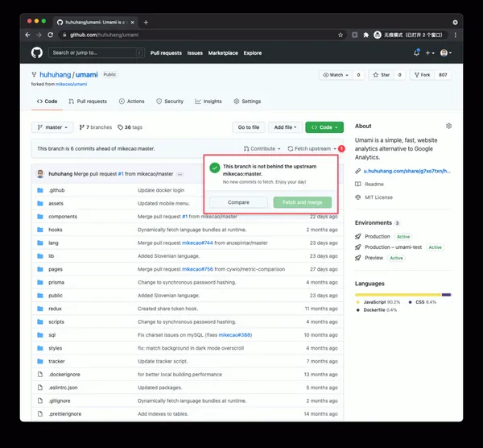
Task: Click the CSS purple segment of languages bar
Action: [446, 295]
